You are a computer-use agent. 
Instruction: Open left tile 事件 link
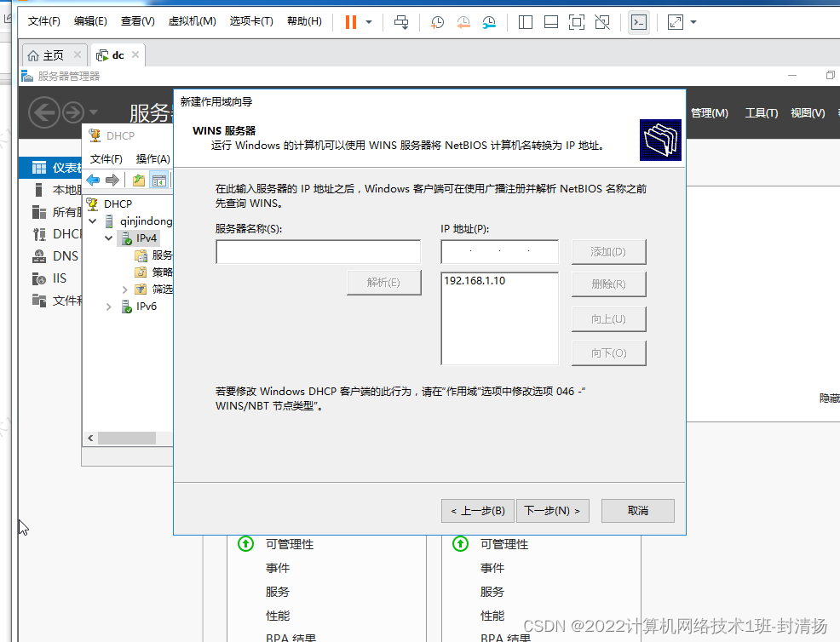[x=278, y=568]
